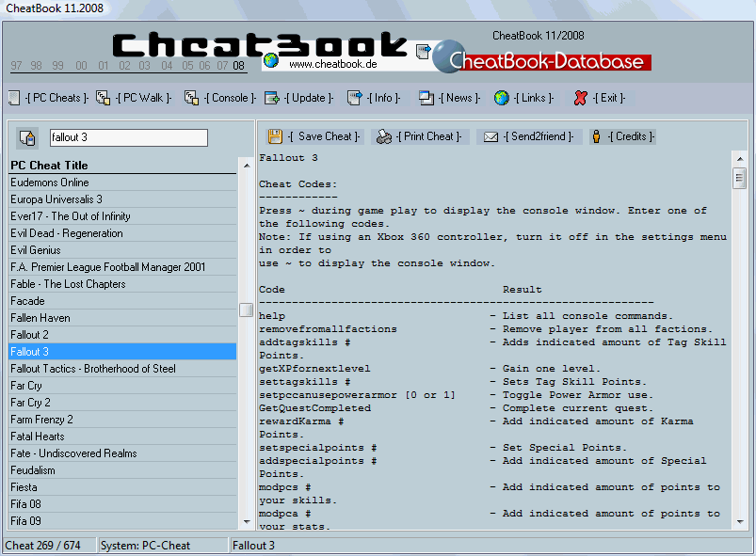Image resolution: width=756 pixels, height=556 pixels.
Task: Select year 07 in the year bar
Action: tap(222, 66)
